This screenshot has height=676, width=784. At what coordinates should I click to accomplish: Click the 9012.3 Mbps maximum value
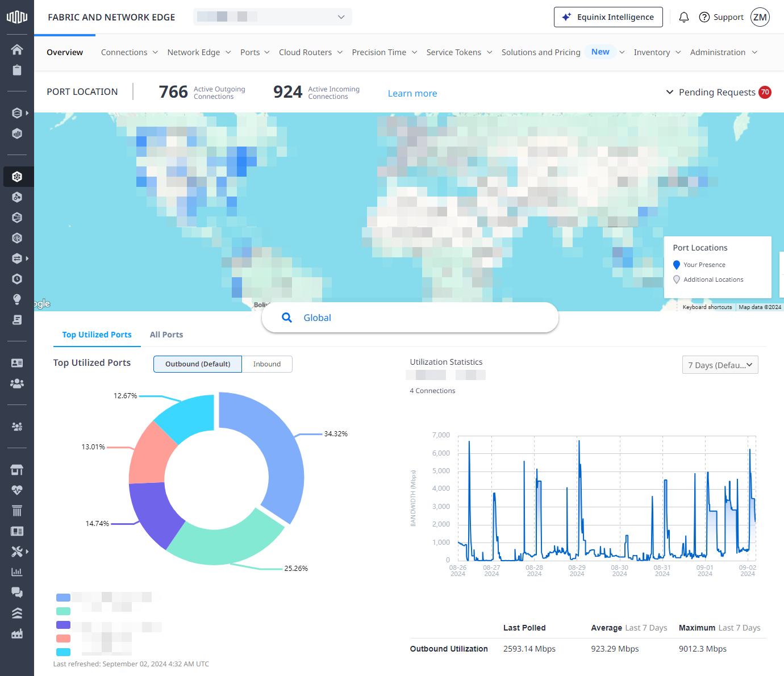[703, 649]
